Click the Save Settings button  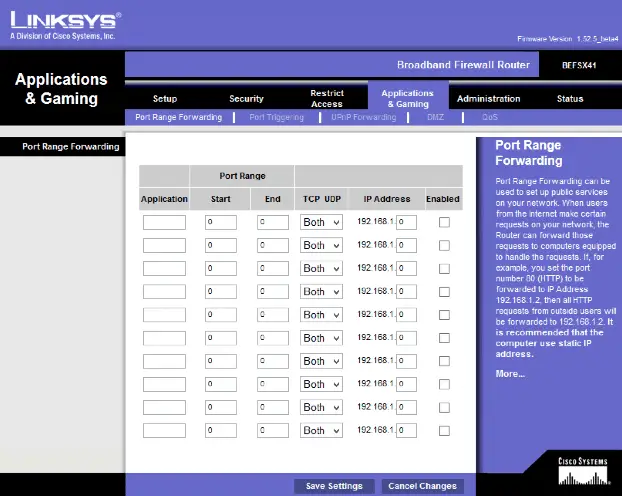(334, 486)
